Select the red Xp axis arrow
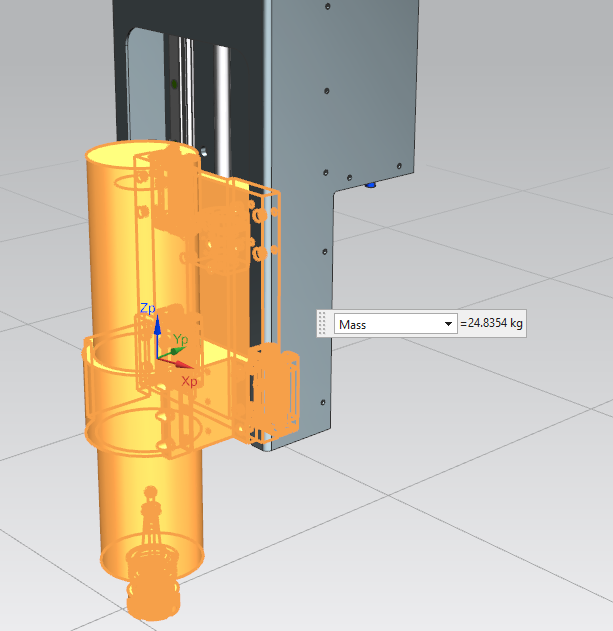Viewport: 613px width, 631px height. (178, 366)
